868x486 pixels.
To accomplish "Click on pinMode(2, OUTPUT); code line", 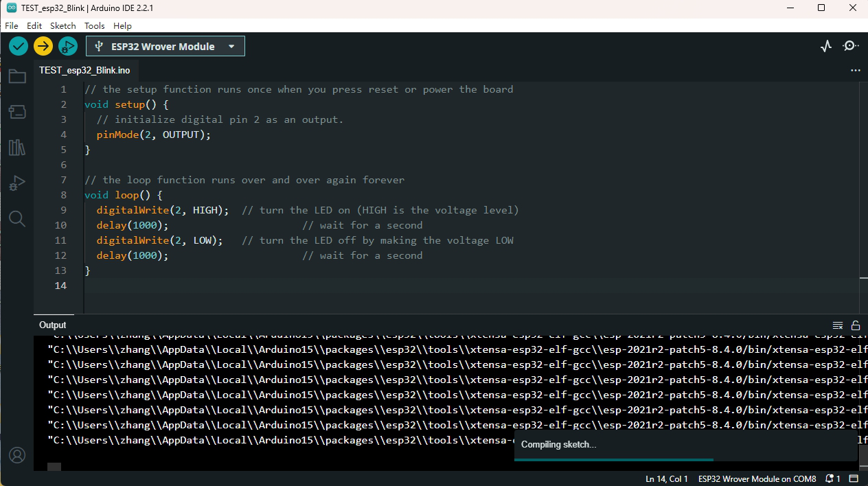I will point(154,135).
